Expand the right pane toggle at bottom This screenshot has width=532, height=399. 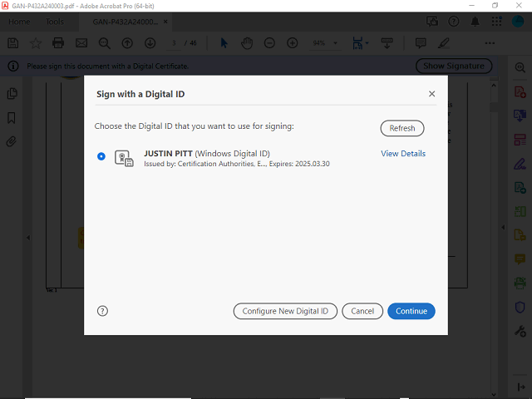[521, 387]
